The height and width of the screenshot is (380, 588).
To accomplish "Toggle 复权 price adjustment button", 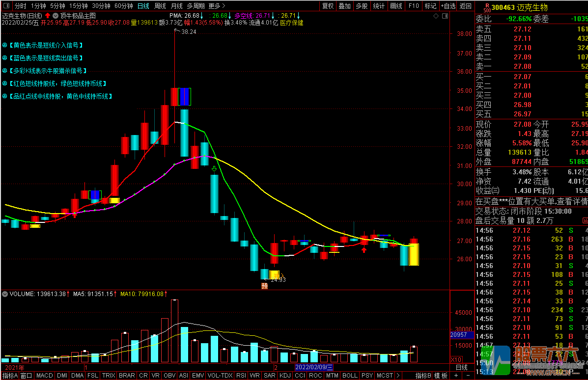I will click(x=328, y=6).
